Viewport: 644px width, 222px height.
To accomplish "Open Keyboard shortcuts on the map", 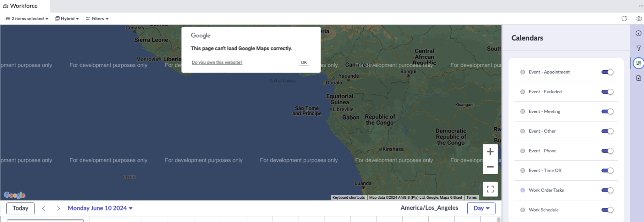I will click(x=348, y=197).
